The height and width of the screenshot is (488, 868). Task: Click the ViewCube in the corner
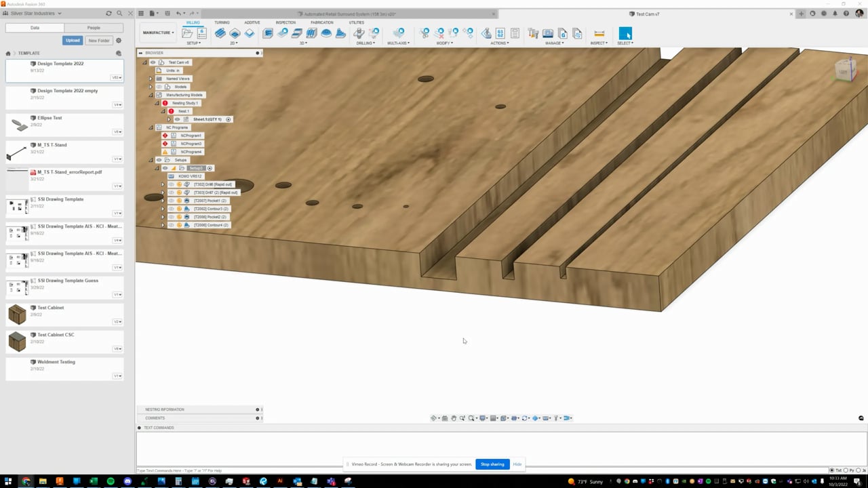click(x=845, y=70)
